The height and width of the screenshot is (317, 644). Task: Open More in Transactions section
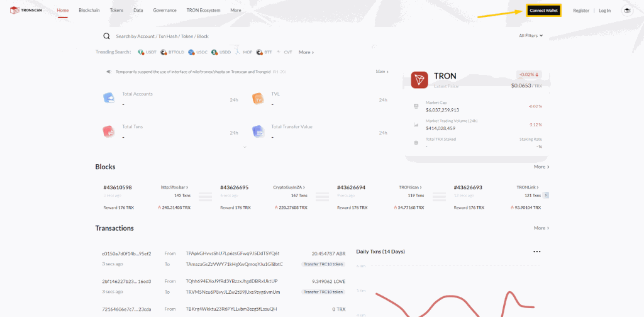click(541, 228)
